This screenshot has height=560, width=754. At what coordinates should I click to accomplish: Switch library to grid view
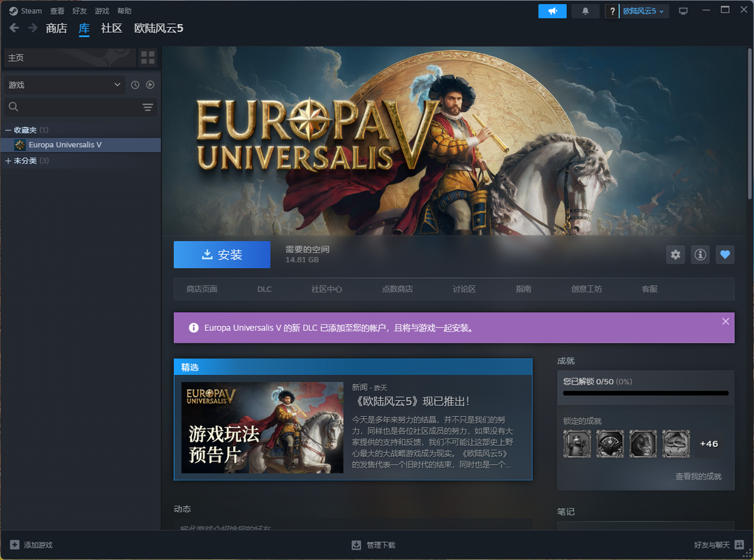click(147, 57)
